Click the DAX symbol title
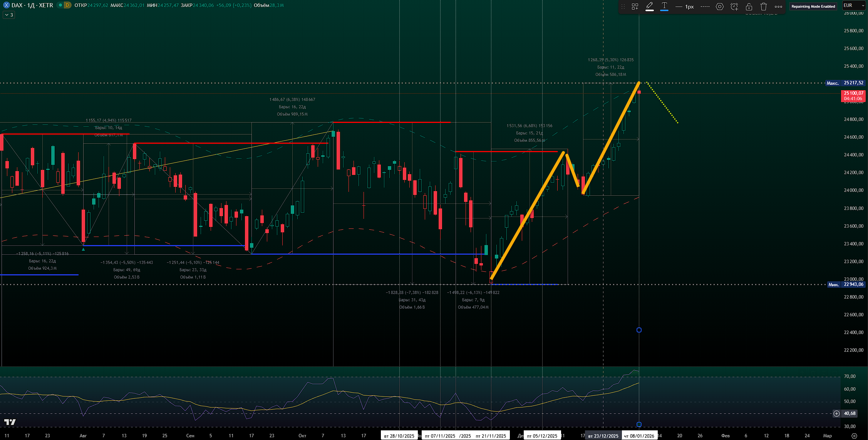 coord(32,5)
